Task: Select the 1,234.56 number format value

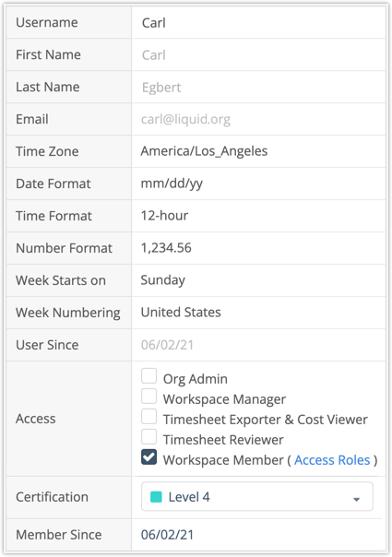Action: [166, 248]
